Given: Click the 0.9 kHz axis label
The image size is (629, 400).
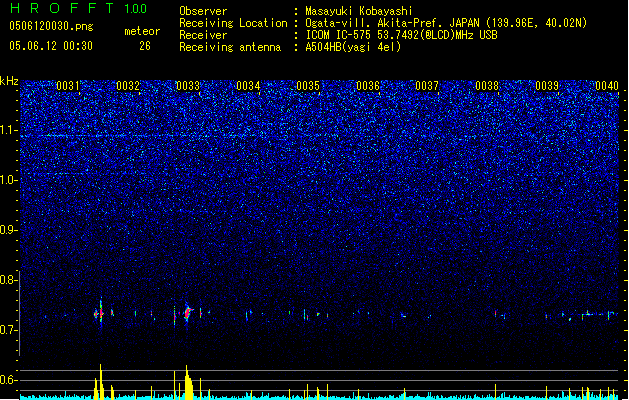Looking at the screenshot, I should [x=8, y=230].
